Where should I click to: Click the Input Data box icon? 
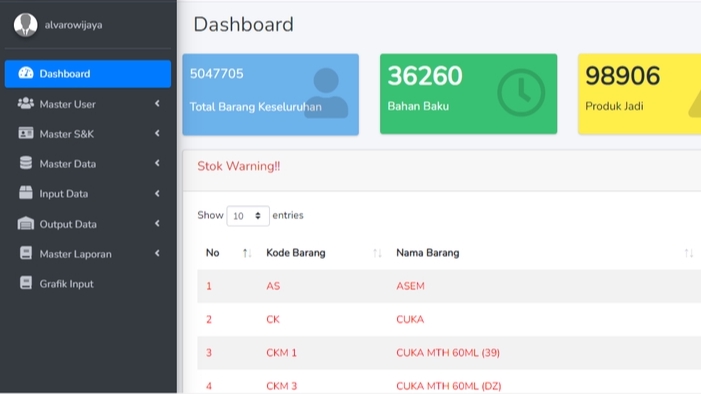click(26, 193)
